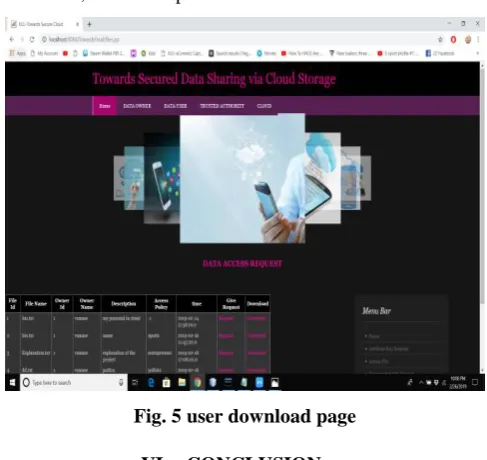Open the Chrome profile avatar
The height and width of the screenshot is (460, 487).
pyautogui.click(x=468, y=40)
